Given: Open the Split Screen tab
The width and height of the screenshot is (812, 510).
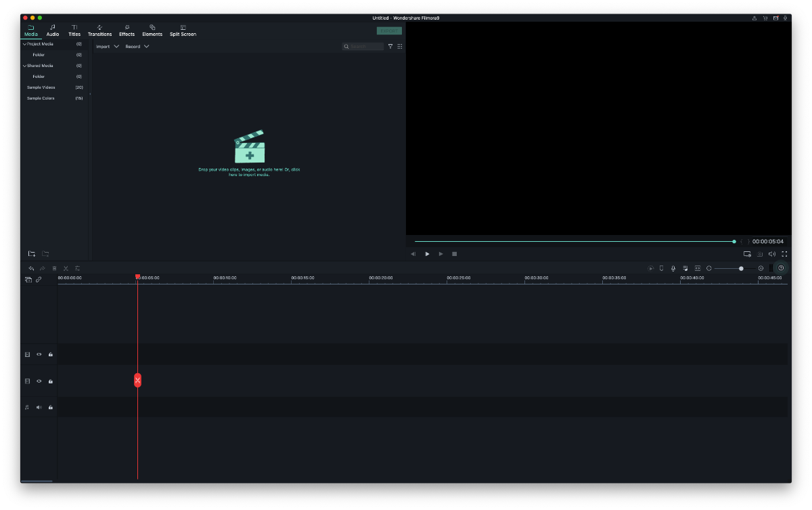Looking at the screenshot, I should 183,30.
